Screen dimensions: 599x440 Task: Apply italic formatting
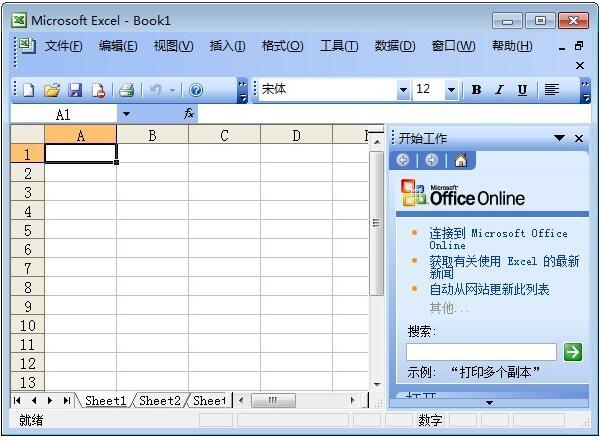[x=499, y=90]
